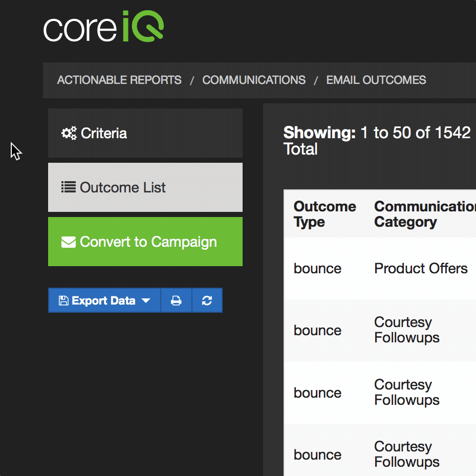This screenshot has width=476, height=476.
Task: Click the envelope icon on Convert to Campaign
Action: (x=68, y=242)
